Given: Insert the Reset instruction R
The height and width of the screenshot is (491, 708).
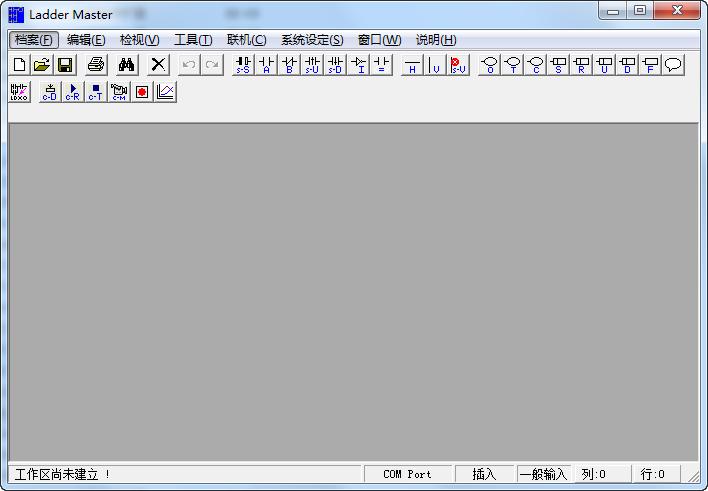Looking at the screenshot, I should (x=582, y=65).
